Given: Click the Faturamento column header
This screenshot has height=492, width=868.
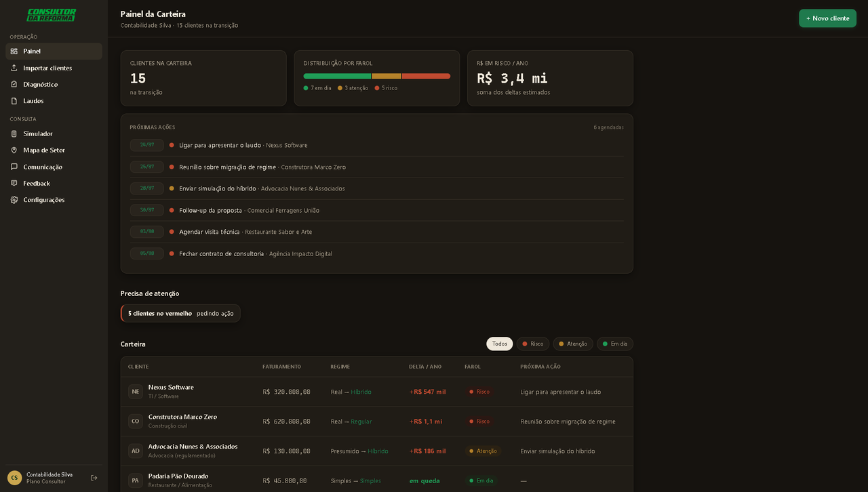Looking at the screenshot, I should click(x=281, y=367).
